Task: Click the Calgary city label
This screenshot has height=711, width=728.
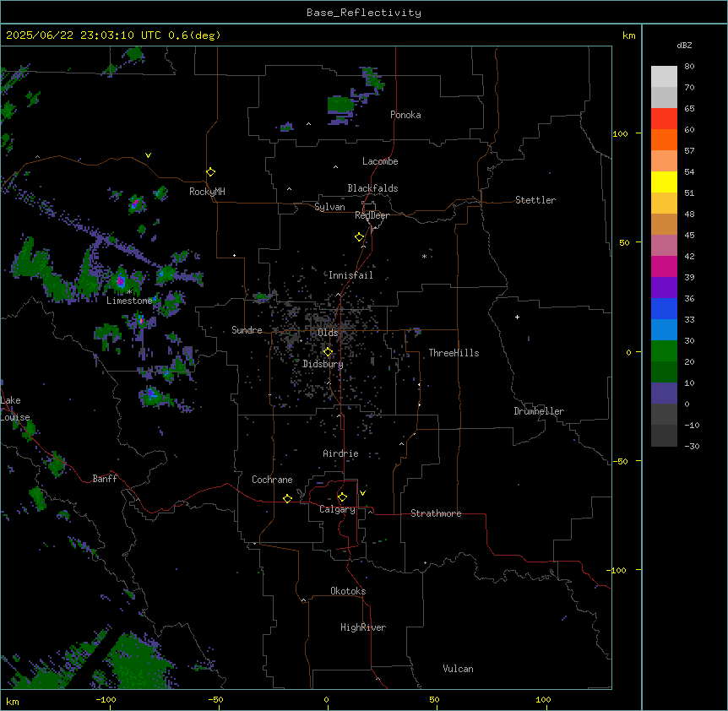Action: 337,509
